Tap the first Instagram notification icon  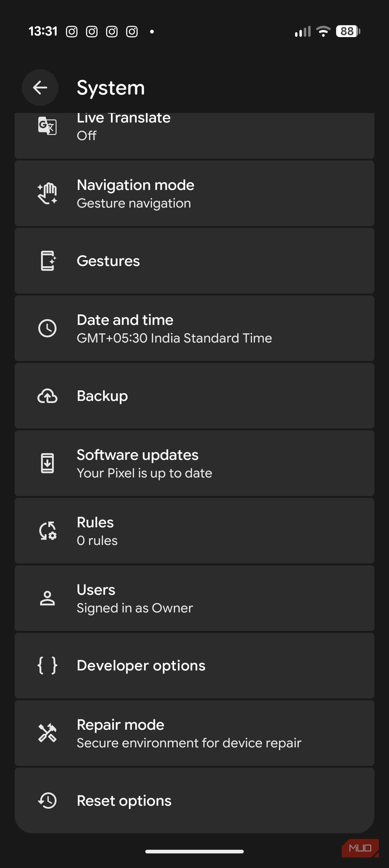[71, 32]
